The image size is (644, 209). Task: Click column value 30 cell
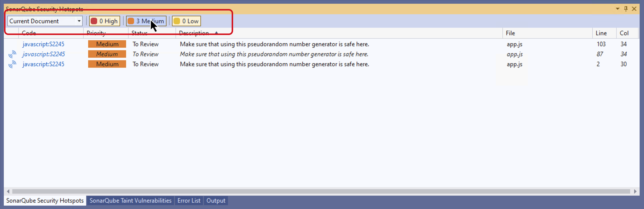point(624,64)
